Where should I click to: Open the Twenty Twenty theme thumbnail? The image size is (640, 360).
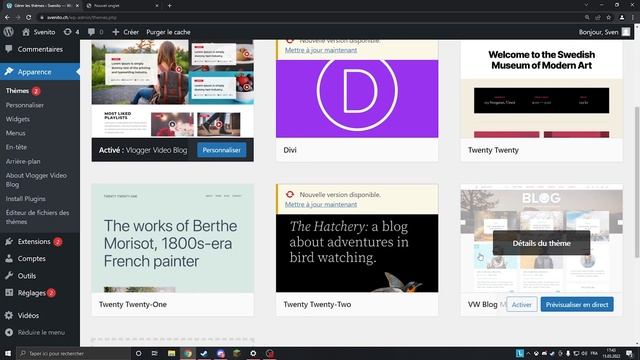pyautogui.click(x=542, y=89)
